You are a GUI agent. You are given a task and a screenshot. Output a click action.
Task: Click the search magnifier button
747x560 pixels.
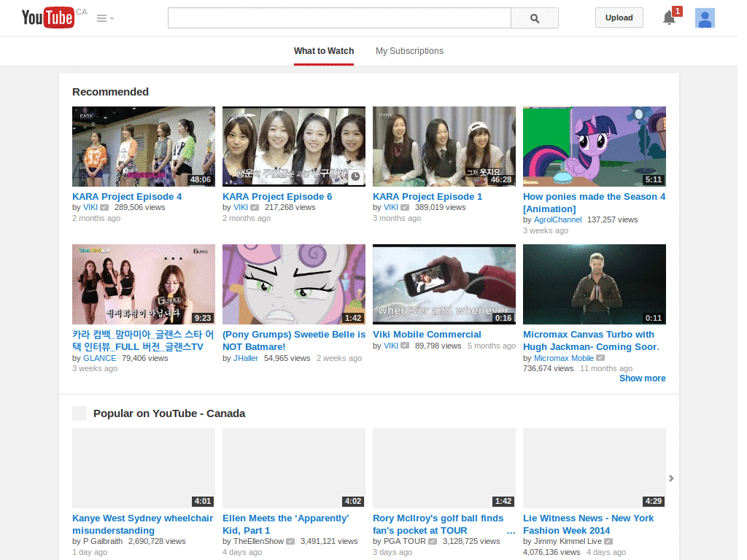(535, 18)
